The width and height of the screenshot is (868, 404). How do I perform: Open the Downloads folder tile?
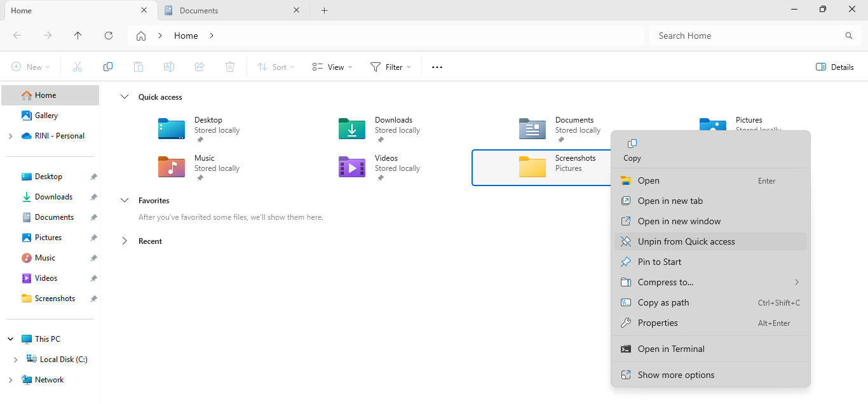tap(393, 120)
